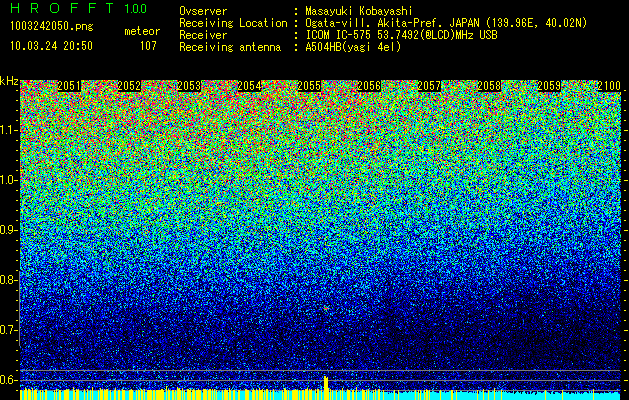Click the 0.8 kHz axis label
Screen dimensions: 629x400
pyautogui.click(x=8, y=280)
